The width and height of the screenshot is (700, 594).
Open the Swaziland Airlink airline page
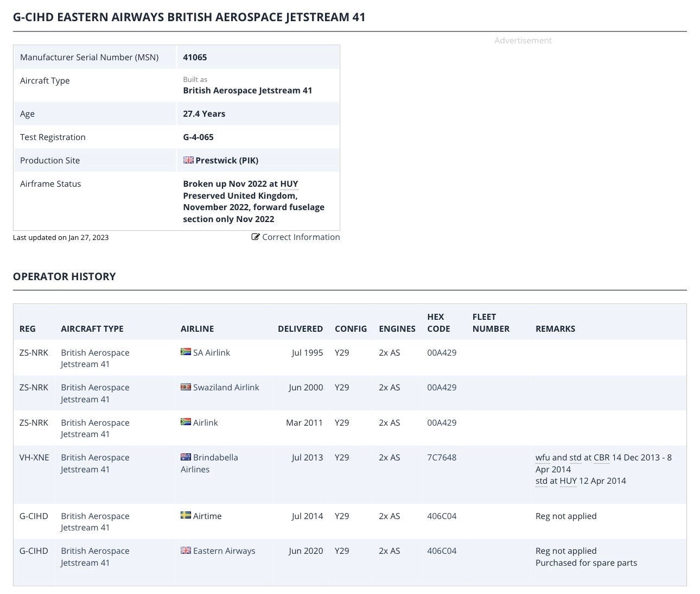click(226, 388)
